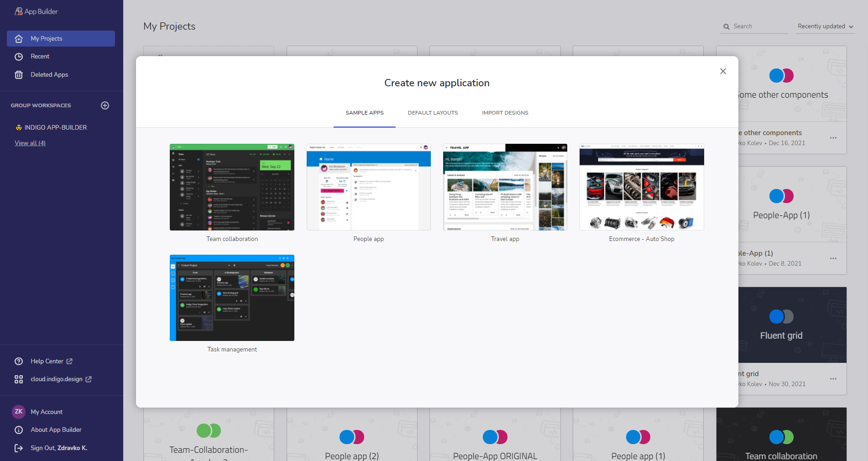Select the Task management sample preview
Screen dimensions: 868x461
pyautogui.click(x=232, y=298)
